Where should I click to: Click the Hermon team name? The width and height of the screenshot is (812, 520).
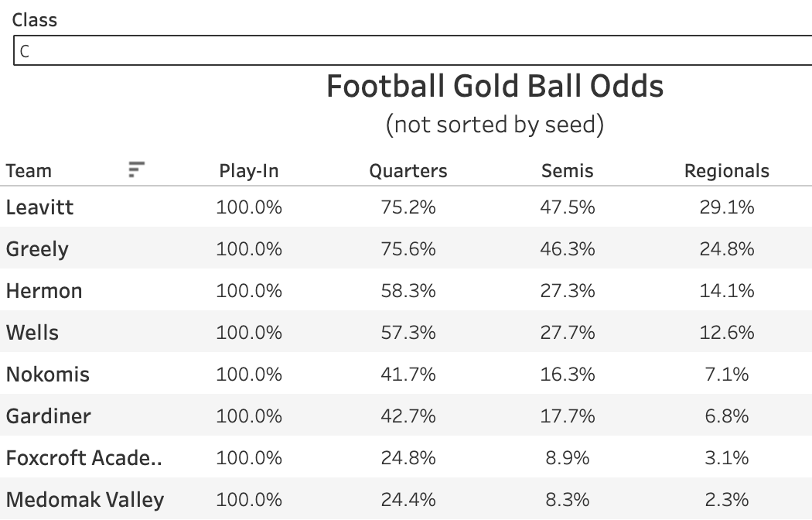(44, 291)
